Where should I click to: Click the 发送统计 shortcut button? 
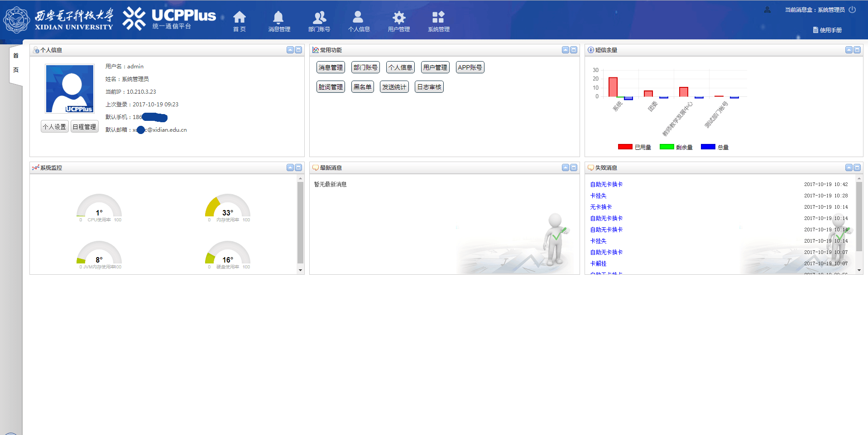[x=394, y=87]
